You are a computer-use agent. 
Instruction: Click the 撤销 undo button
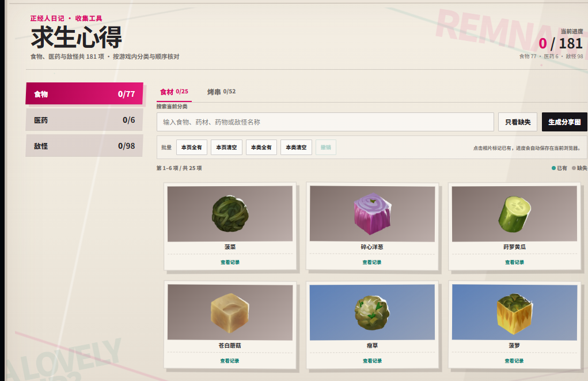click(x=326, y=148)
